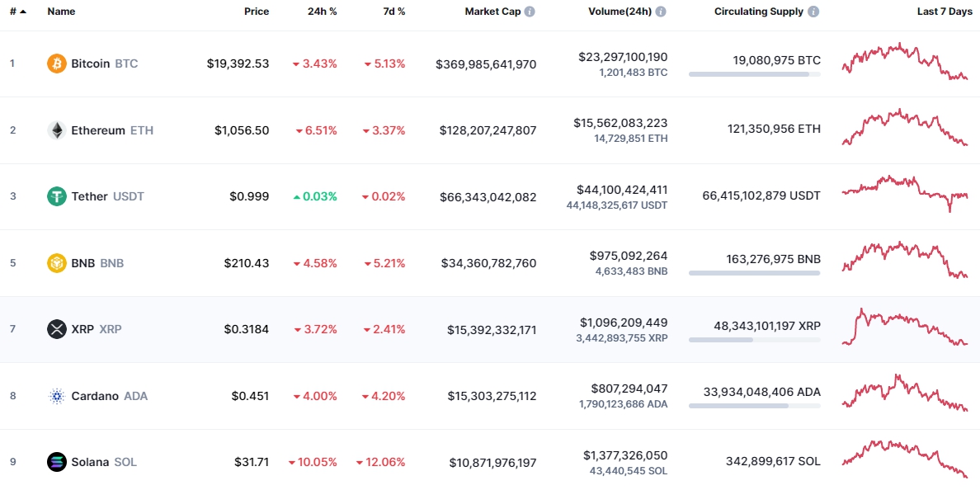Click Bitcoin circulating supply progress bar
Viewport: 980px width, 490px height.
click(754, 74)
